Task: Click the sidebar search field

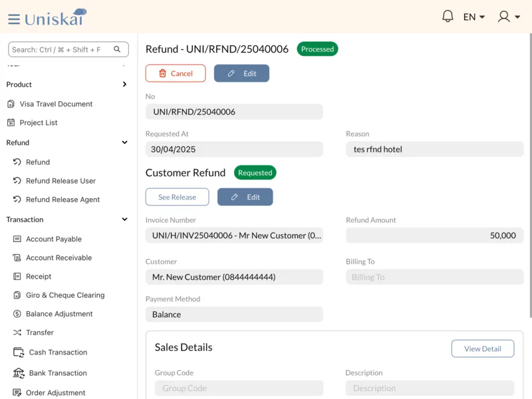Action: click(x=68, y=49)
